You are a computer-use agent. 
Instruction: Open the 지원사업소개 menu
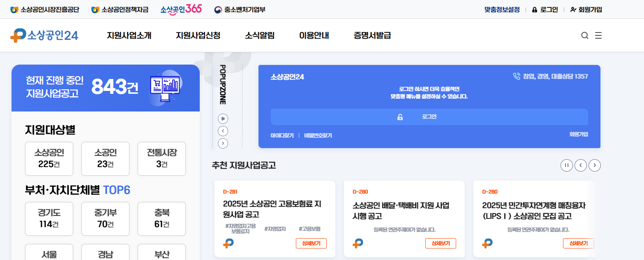pos(129,35)
